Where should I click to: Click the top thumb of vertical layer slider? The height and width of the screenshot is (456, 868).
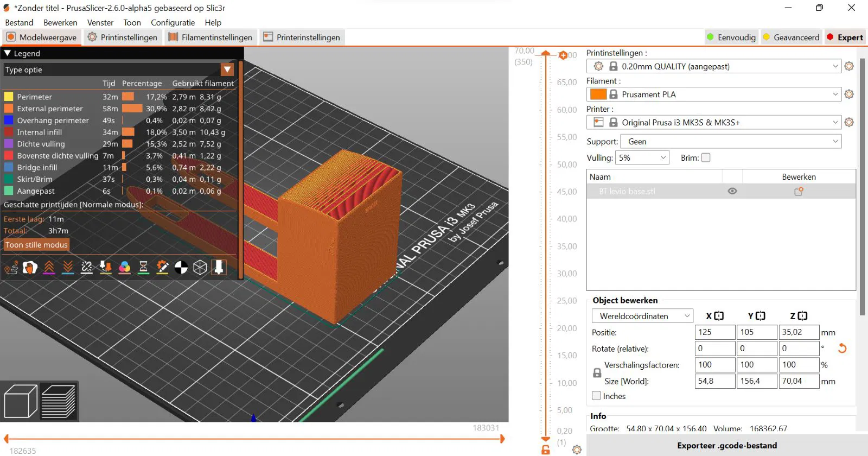click(x=546, y=54)
